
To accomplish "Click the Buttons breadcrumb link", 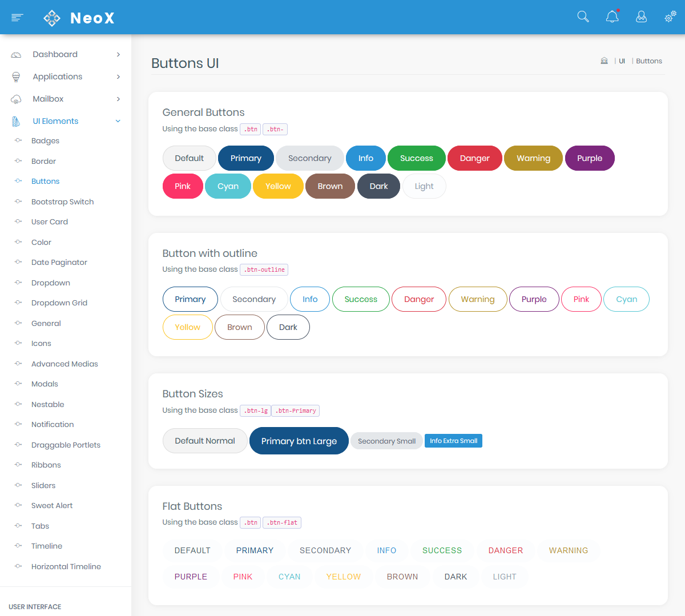I will (x=649, y=61).
